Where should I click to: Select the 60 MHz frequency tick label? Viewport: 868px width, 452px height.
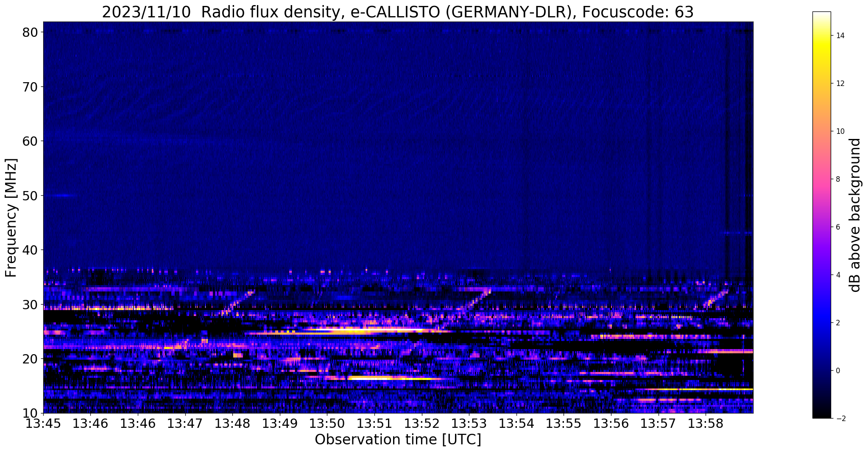pos(31,141)
